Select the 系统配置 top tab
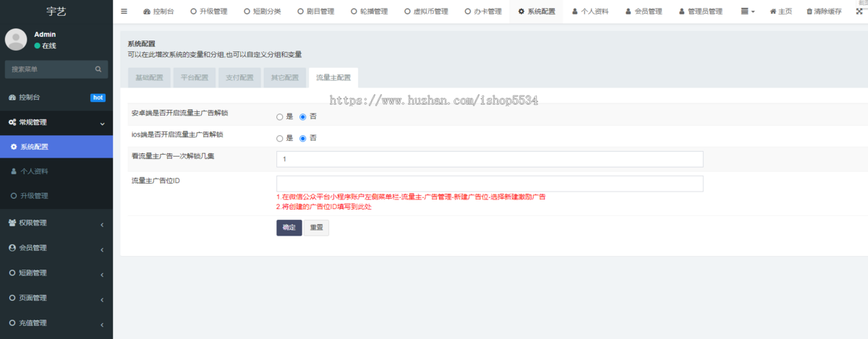Viewport: 868px width, 339px height. point(536,12)
